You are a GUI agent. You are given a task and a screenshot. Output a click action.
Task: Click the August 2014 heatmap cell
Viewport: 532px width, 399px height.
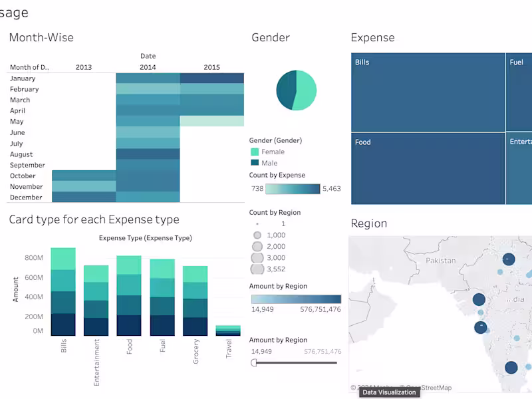(x=148, y=154)
